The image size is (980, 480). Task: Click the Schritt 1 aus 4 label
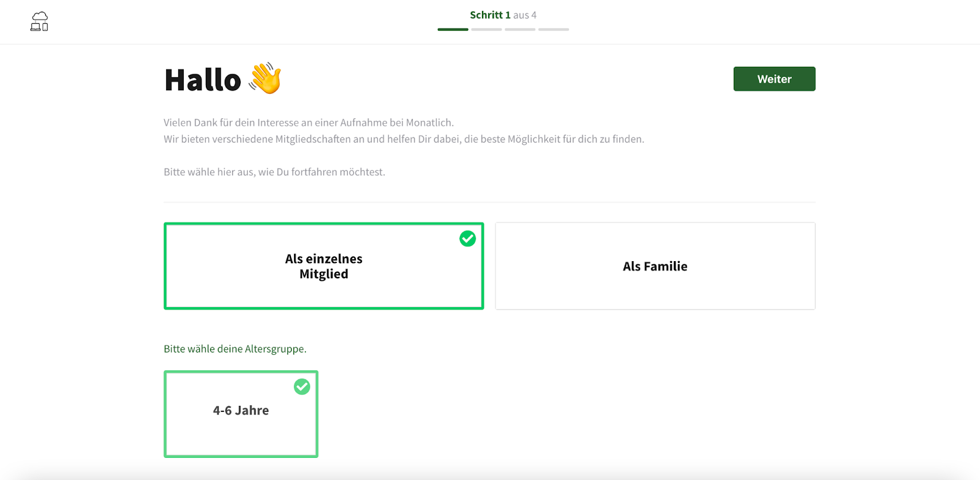tap(503, 15)
